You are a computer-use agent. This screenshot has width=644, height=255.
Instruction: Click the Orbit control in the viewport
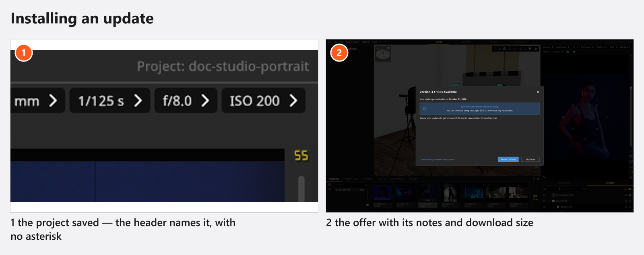coord(535,171)
